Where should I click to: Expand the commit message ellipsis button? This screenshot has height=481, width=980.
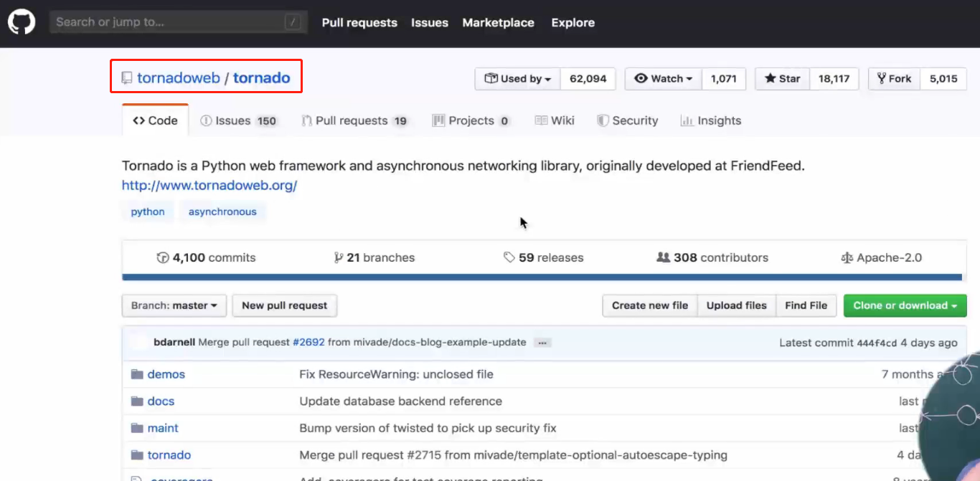[543, 343]
